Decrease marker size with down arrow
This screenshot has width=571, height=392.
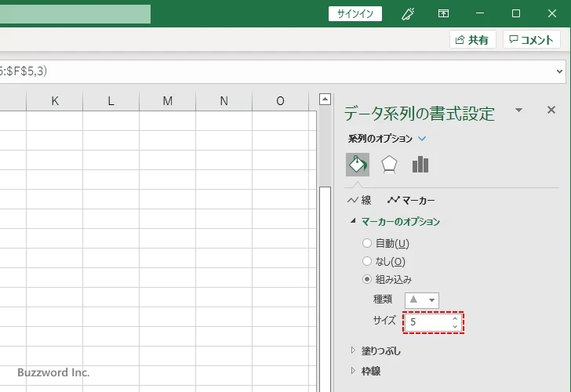(x=455, y=326)
